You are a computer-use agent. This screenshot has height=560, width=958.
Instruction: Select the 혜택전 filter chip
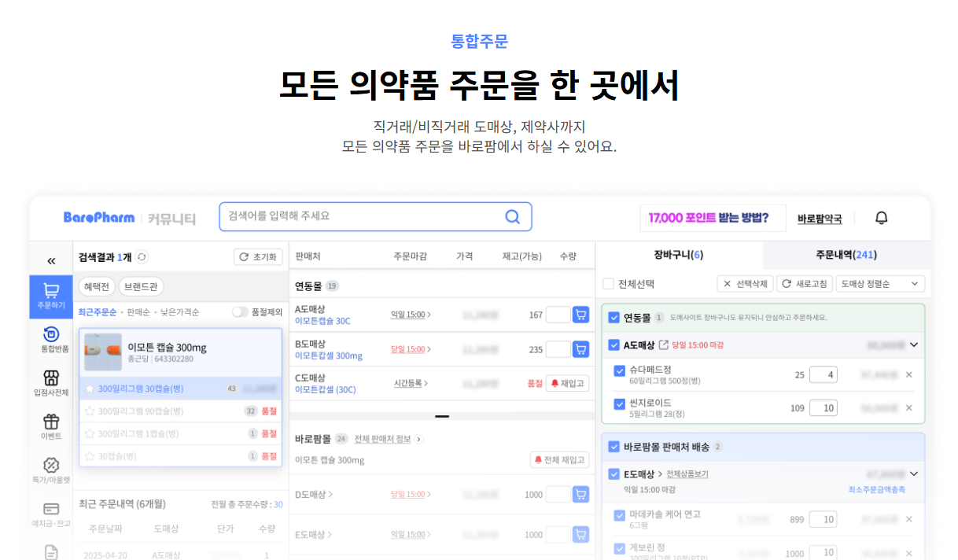pyautogui.click(x=97, y=286)
